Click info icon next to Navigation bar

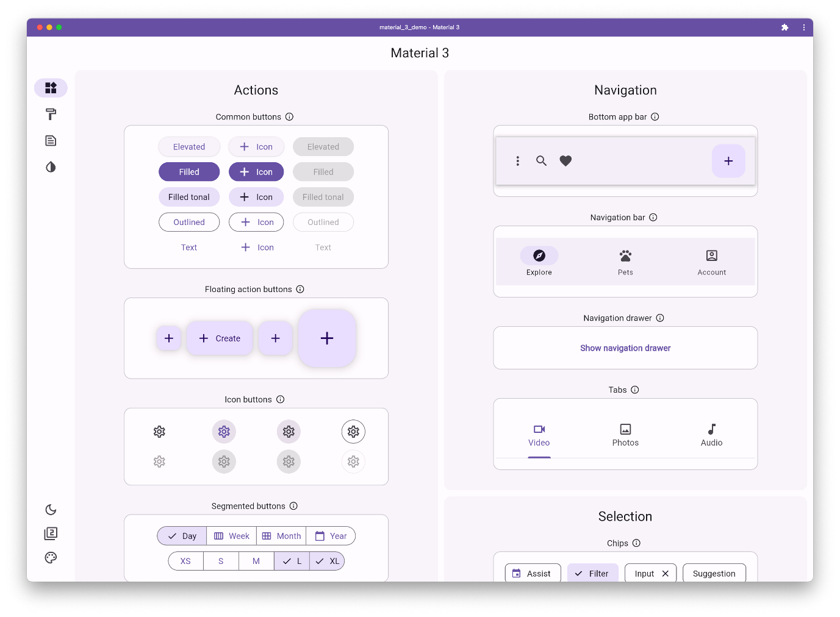coord(653,217)
